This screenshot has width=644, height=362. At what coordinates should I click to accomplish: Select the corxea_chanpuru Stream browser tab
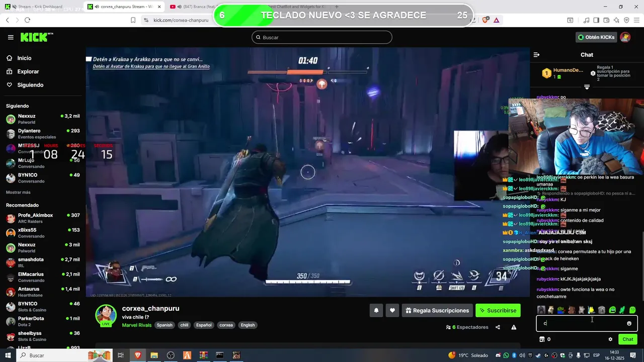point(123,7)
